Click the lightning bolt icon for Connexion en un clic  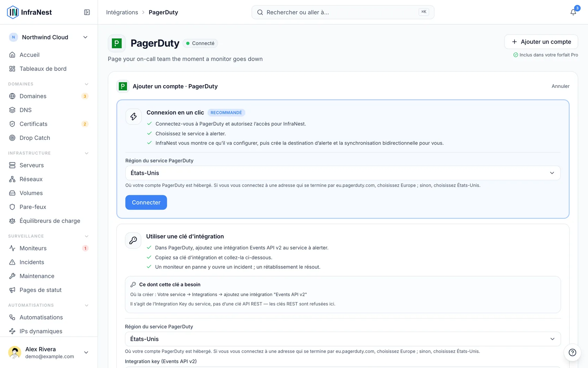pyautogui.click(x=133, y=117)
